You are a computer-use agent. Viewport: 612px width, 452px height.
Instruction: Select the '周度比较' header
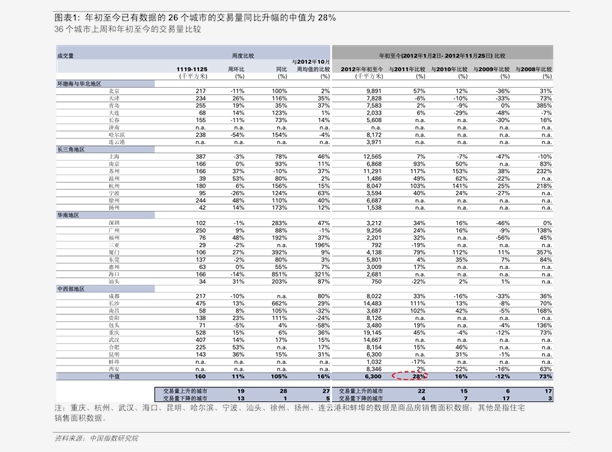(x=243, y=56)
